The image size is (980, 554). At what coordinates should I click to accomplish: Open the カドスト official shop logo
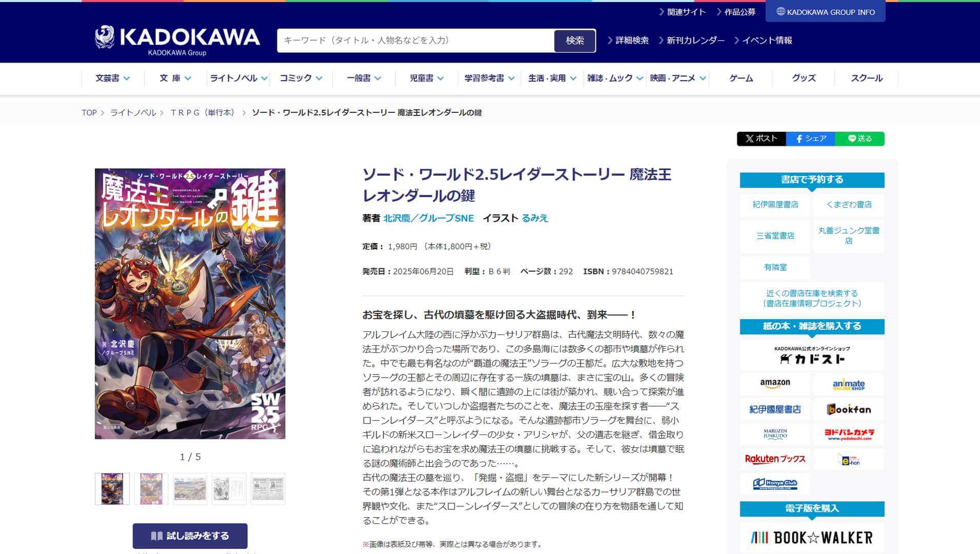[x=812, y=355]
